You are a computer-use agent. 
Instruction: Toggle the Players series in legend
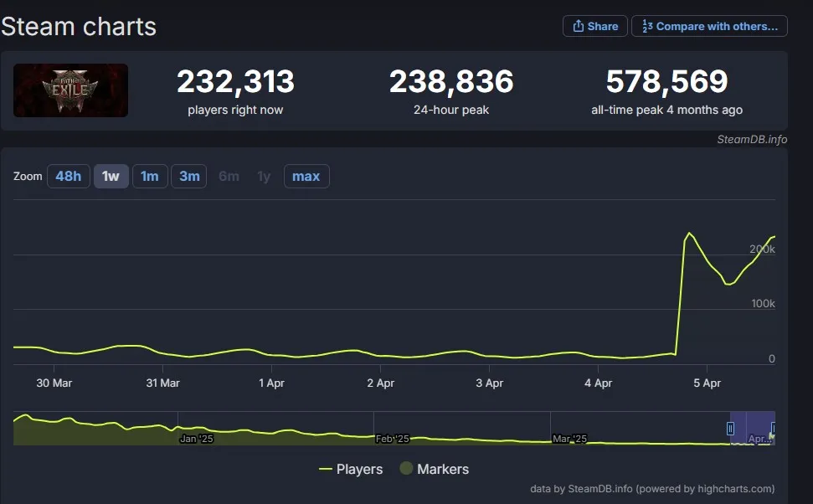pyautogui.click(x=351, y=470)
